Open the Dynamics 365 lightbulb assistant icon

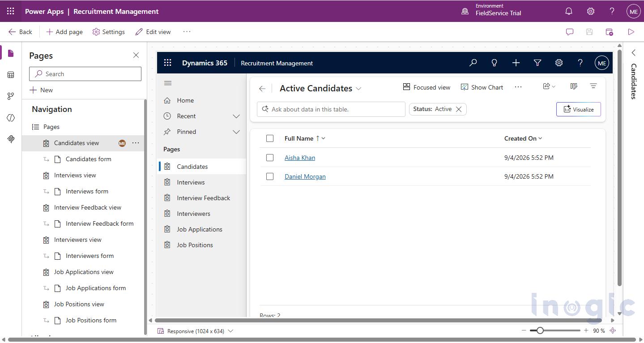495,63
